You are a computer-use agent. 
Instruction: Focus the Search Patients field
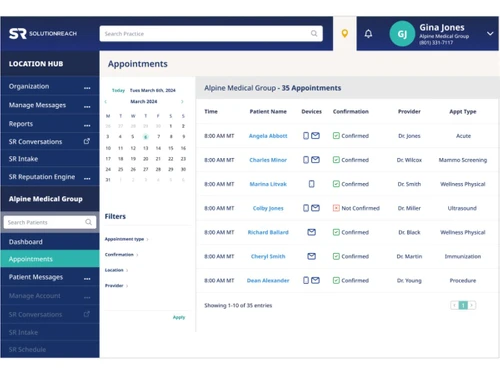pos(50,222)
